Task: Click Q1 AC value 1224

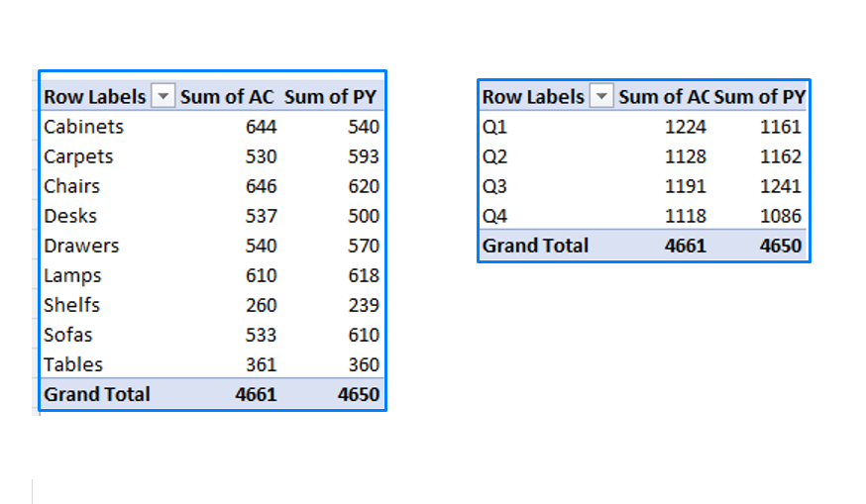Action: [686, 127]
